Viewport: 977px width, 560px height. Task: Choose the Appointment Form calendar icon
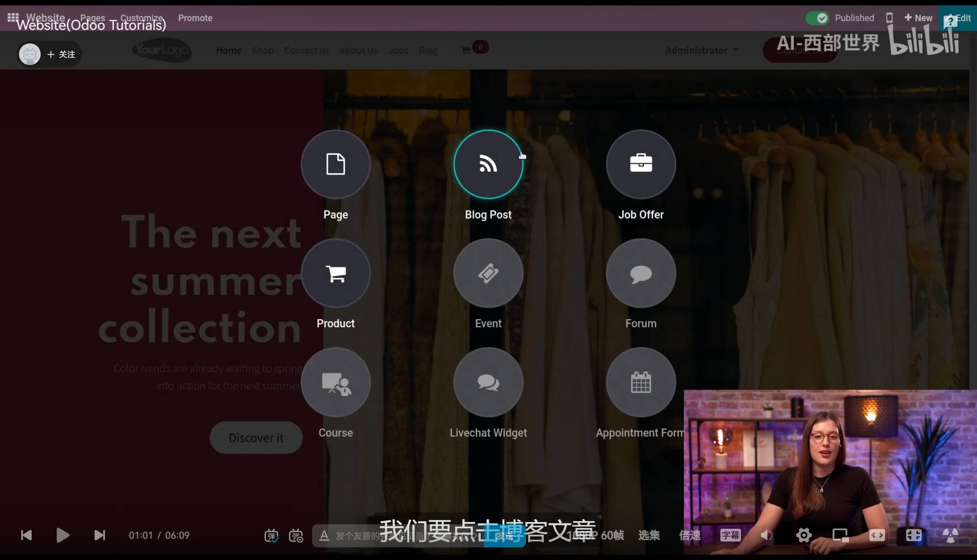(x=641, y=382)
